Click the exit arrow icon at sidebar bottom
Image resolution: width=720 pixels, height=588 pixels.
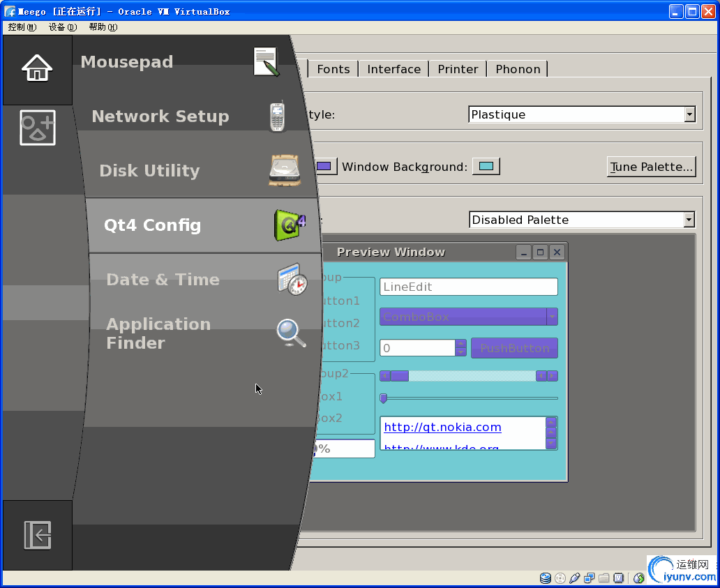click(38, 535)
